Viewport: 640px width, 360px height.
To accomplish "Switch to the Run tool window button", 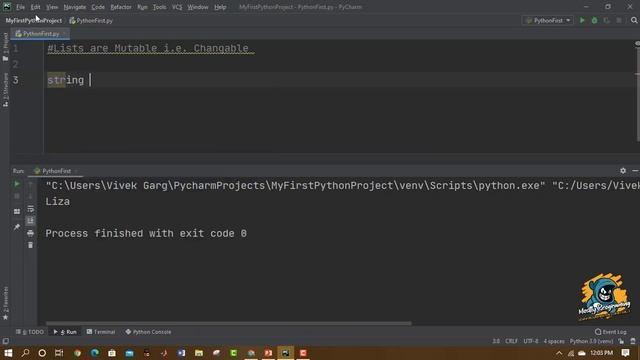I will 65,332.
